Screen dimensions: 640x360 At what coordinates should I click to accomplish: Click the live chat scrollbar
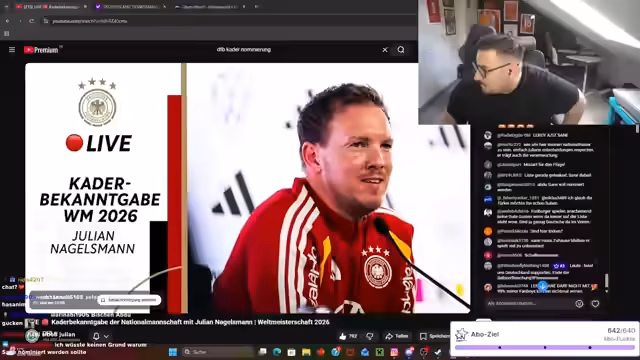pos(607,280)
